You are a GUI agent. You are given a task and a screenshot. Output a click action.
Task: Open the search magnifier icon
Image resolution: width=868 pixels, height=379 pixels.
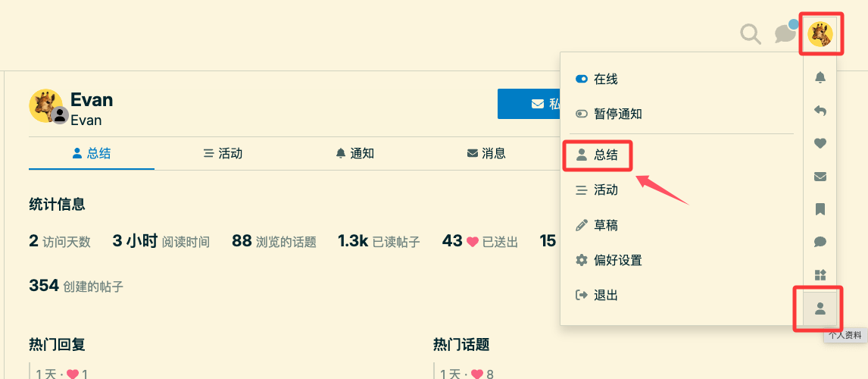pos(751,34)
